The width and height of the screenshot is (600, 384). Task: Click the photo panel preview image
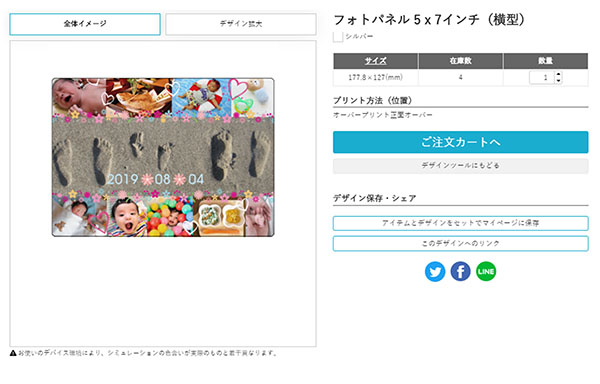pyautogui.click(x=163, y=157)
